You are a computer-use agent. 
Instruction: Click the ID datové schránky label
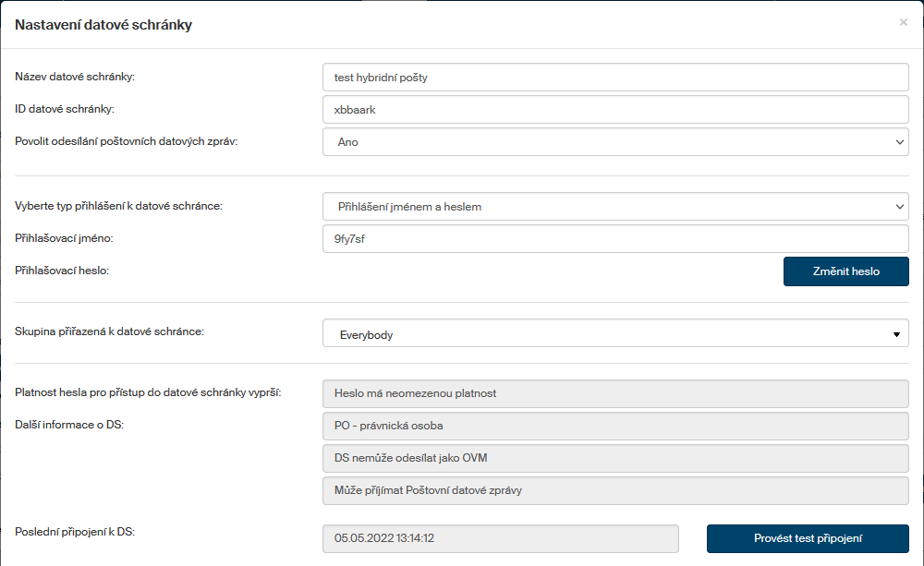pos(65,110)
